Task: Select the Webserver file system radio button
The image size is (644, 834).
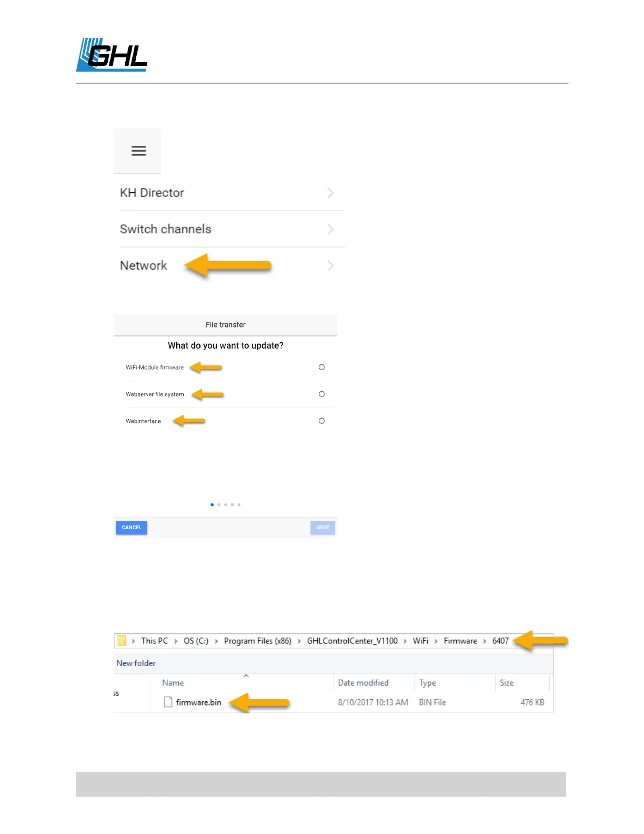Action: (321, 394)
